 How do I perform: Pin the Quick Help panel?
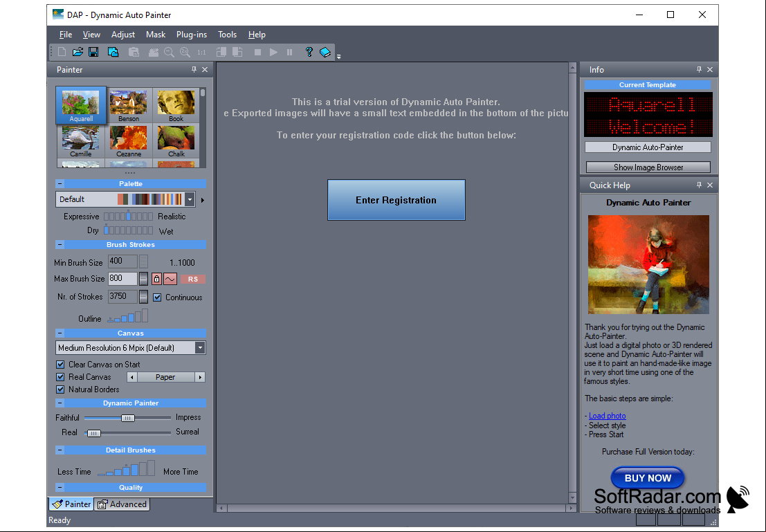699,185
